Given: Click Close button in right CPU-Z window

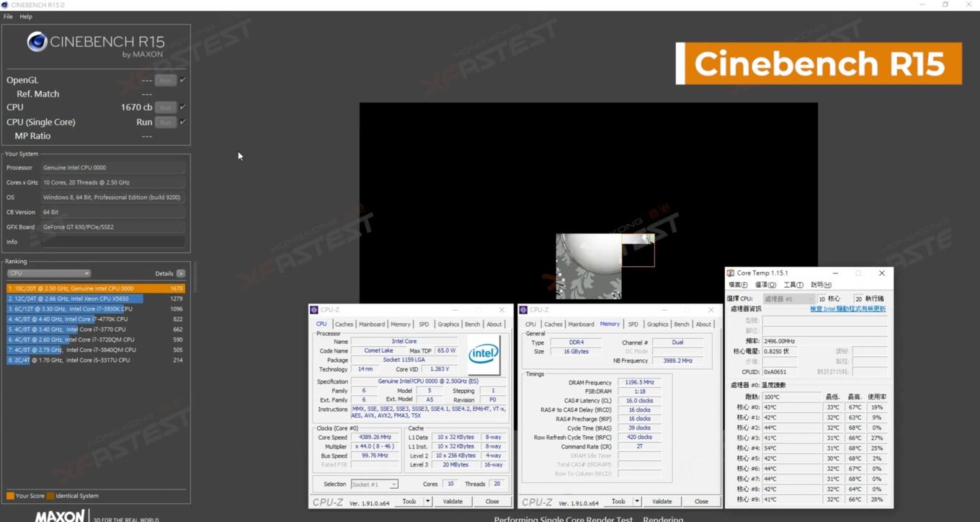Looking at the screenshot, I should 701,501.
